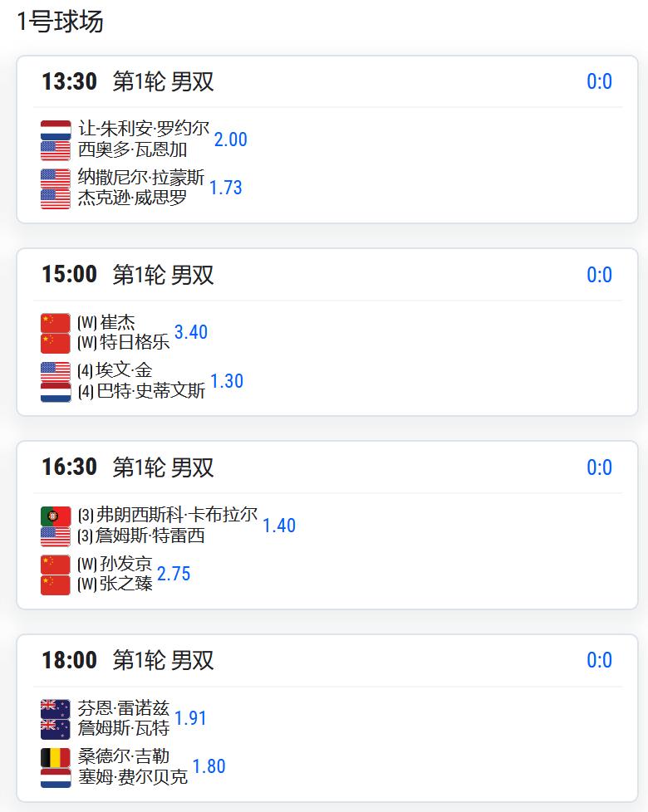Screen dimensions: 648x812
Task: Select odds 1.91 for 雷诺兹/瓦特
Action: [190, 718]
